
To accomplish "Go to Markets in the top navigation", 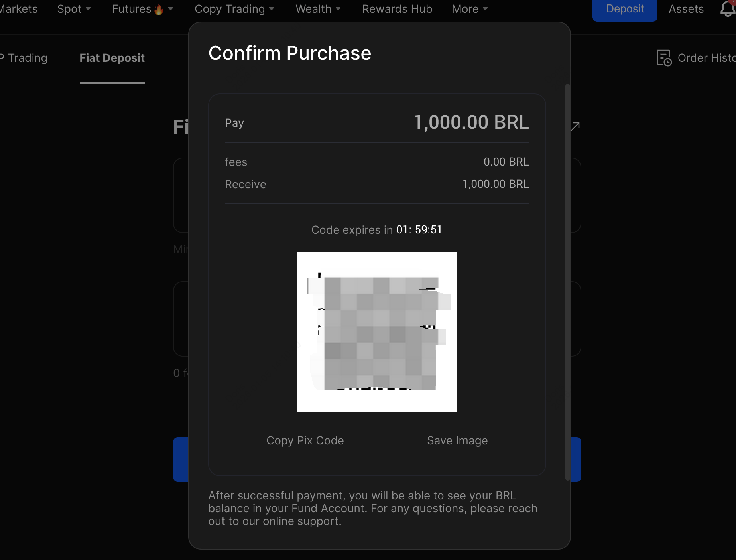I will (19, 9).
